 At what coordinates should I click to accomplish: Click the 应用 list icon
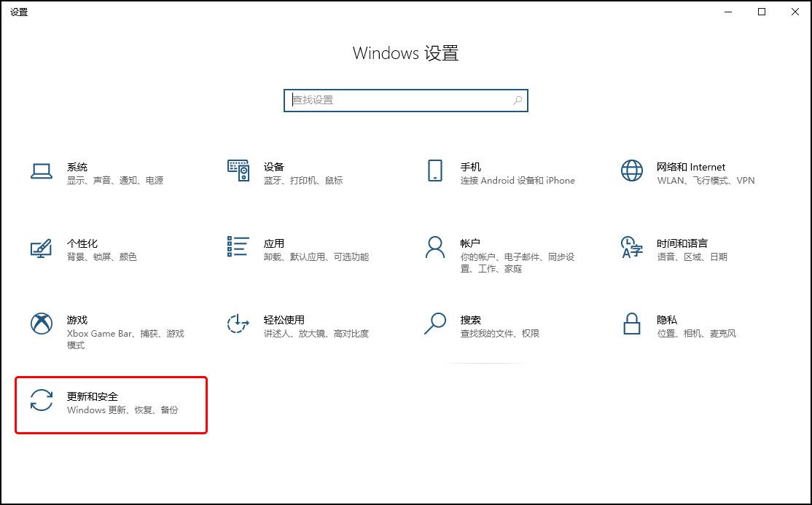[x=238, y=246]
